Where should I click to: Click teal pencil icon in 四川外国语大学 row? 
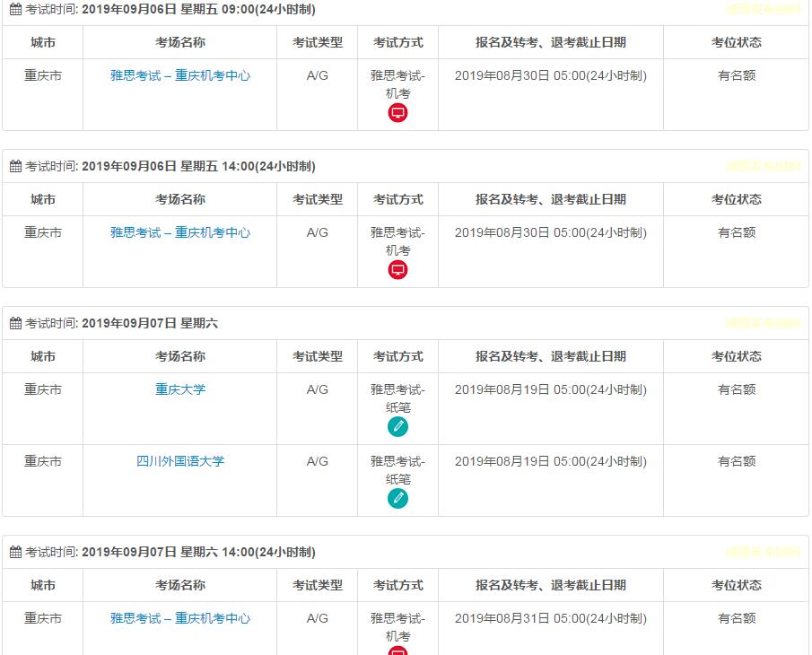click(x=397, y=499)
